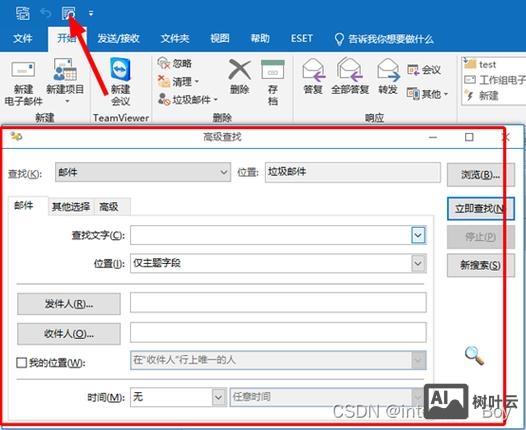Click the Send/Receive All Folders quick access icon
Screen dimensions: 526x430
[x=23, y=13]
